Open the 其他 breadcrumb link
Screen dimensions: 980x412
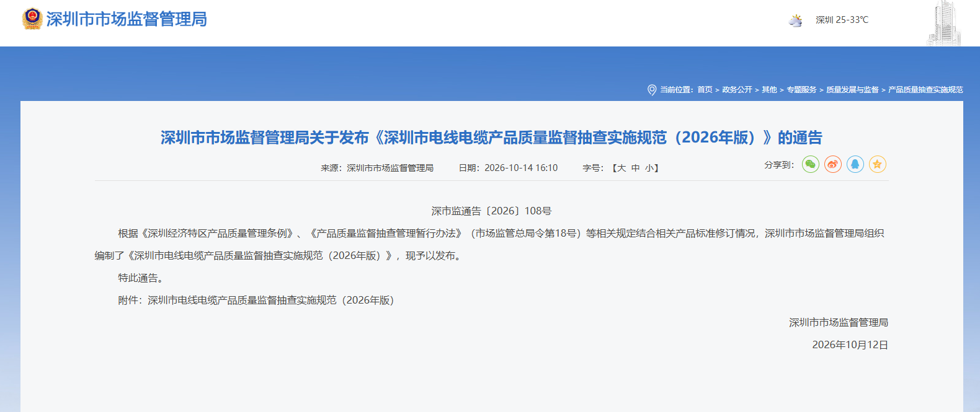[x=769, y=90]
